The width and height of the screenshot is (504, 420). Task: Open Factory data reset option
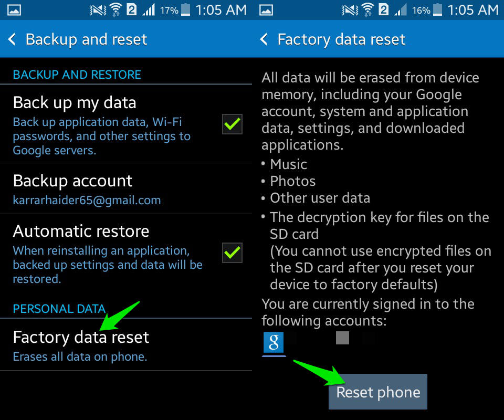(81, 345)
